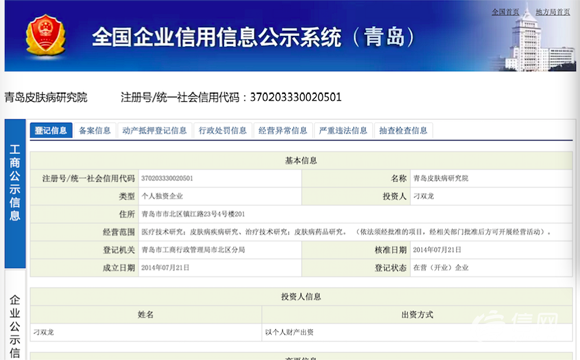This screenshot has width=580, height=360.
Task: Click the 登记机关 label cell
Action: pyautogui.click(x=84, y=250)
